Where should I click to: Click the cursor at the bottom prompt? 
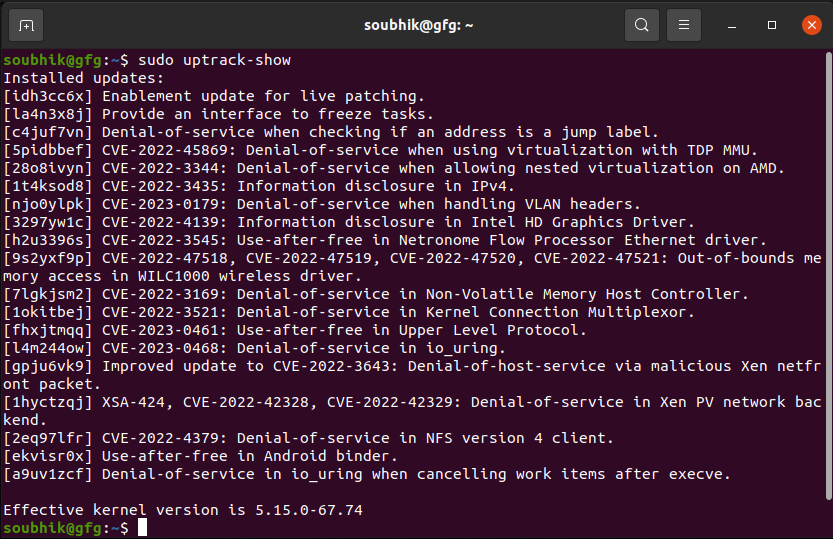142,527
